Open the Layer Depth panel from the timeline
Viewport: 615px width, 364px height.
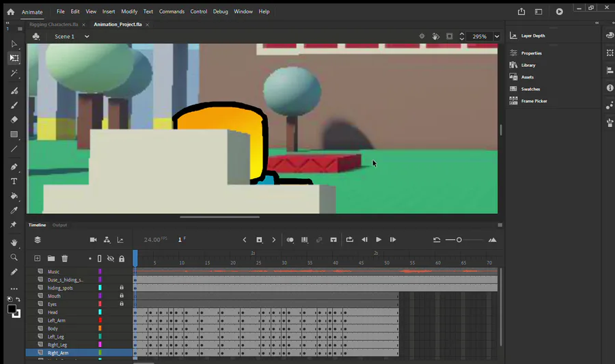[x=120, y=240]
